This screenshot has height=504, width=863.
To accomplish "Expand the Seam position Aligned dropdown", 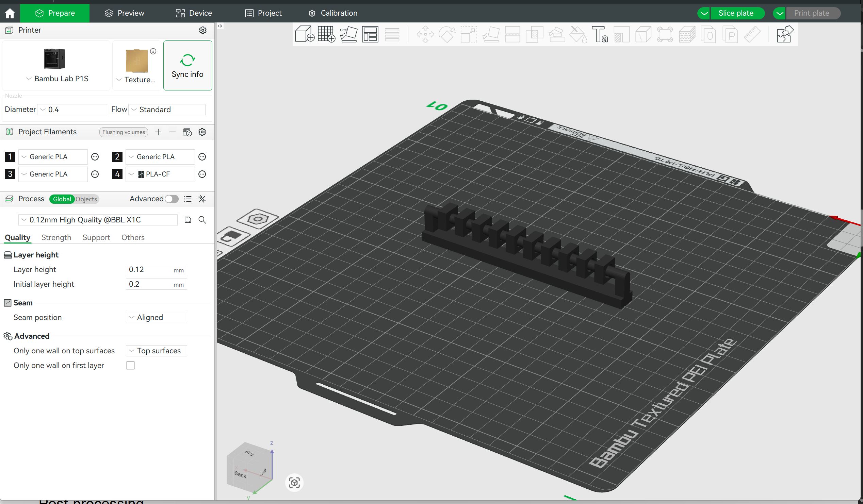I will [x=156, y=317].
